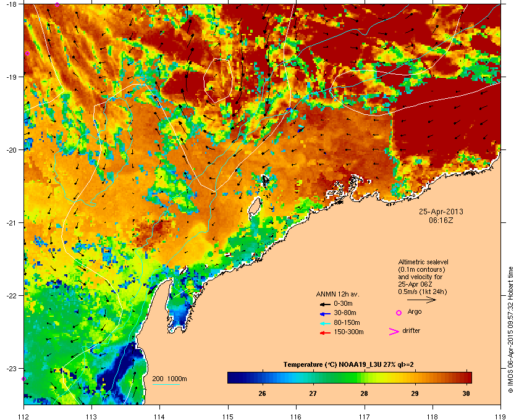Click the longitude axis label '113'
Viewport: 519px width, 420px height.
point(91,416)
